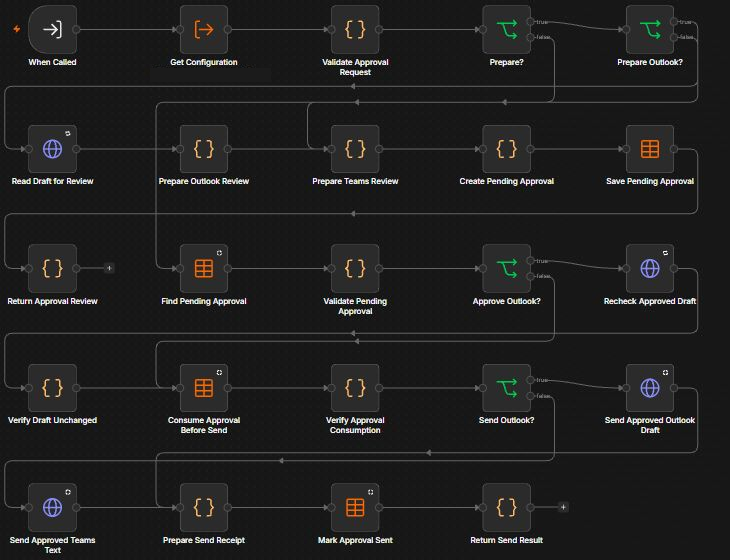The width and height of the screenshot is (730, 560).
Task: Open the Save Pending Approval table node
Action: click(x=650, y=149)
